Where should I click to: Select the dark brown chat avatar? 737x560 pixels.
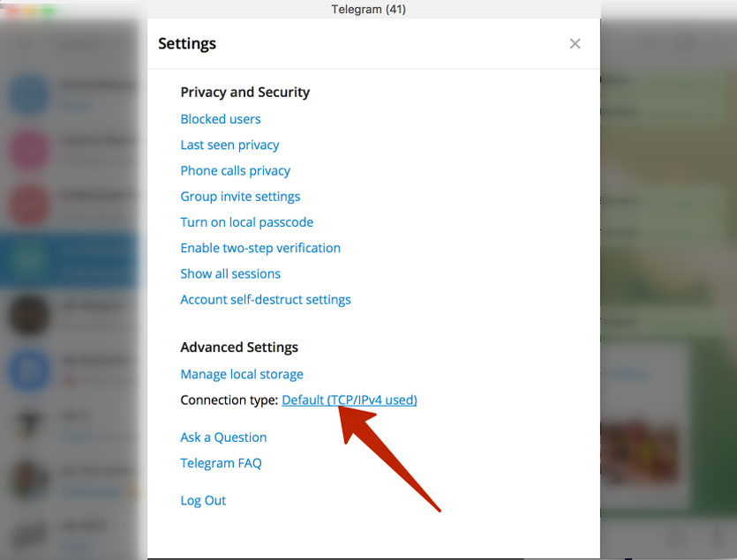[x=29, y=315]
